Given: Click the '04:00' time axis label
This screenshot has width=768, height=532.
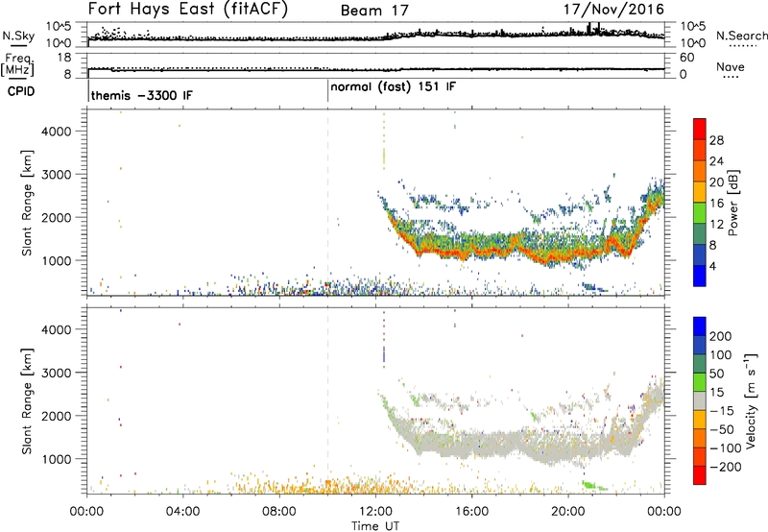Looking at the screenshot, I should [182, 512].
